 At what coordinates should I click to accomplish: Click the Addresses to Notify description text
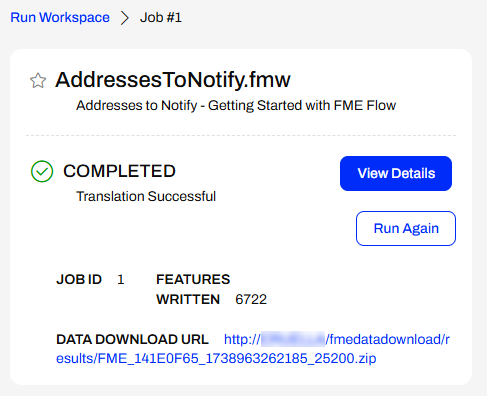pos(236,105)
